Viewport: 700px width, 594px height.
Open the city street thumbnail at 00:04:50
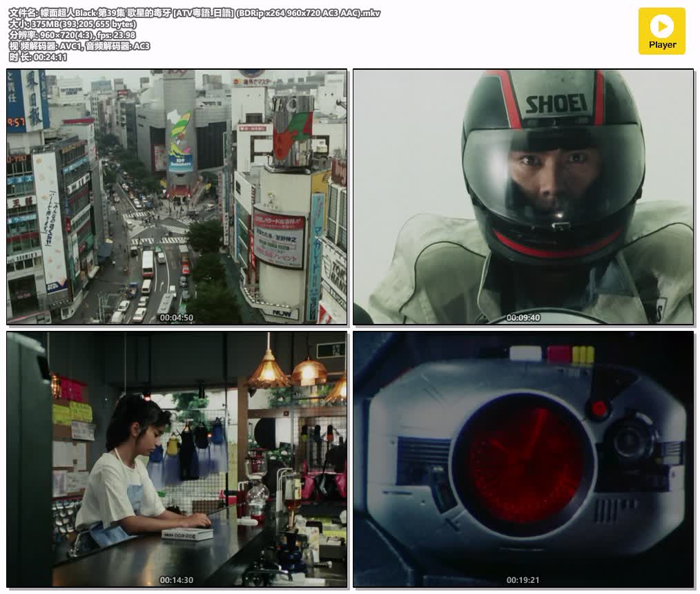(177, 197)
